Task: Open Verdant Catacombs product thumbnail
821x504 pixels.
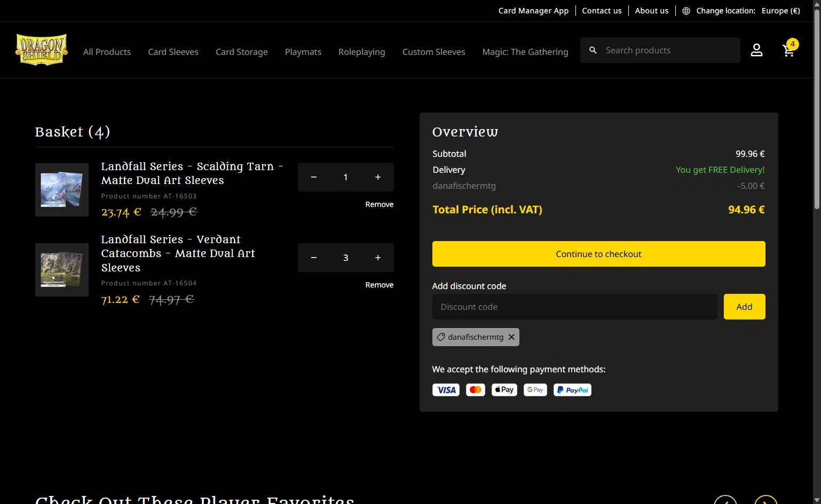Action: pyautogui.click(x=62, y=270)
